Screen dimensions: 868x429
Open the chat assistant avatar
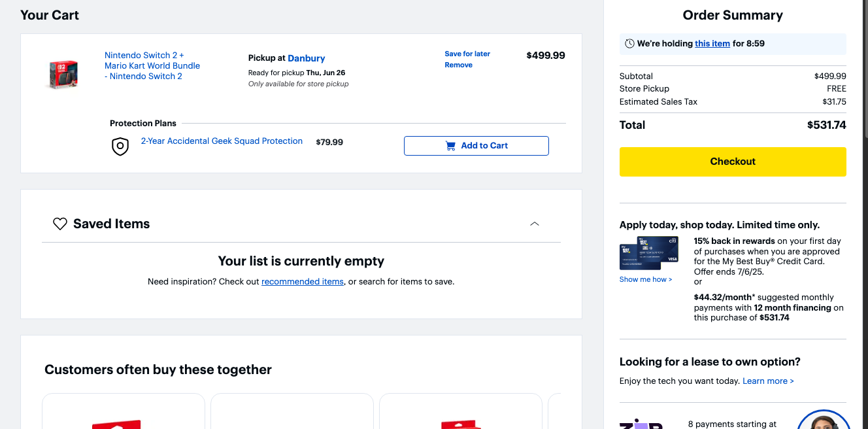824,420
